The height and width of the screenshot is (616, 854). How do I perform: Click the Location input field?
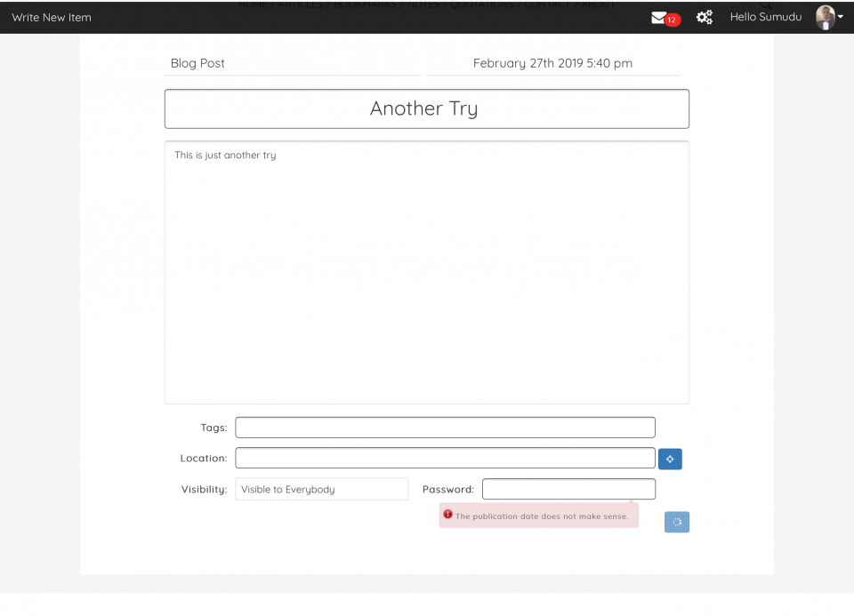point(445,458)
